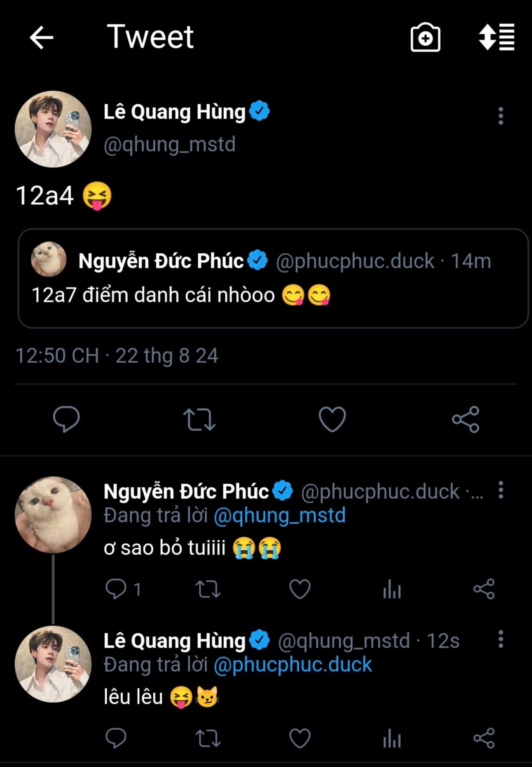Open Lê Quang Hùng's profile picture at top
The width and height of the screenshot is (532, 767).
point(53,129)
